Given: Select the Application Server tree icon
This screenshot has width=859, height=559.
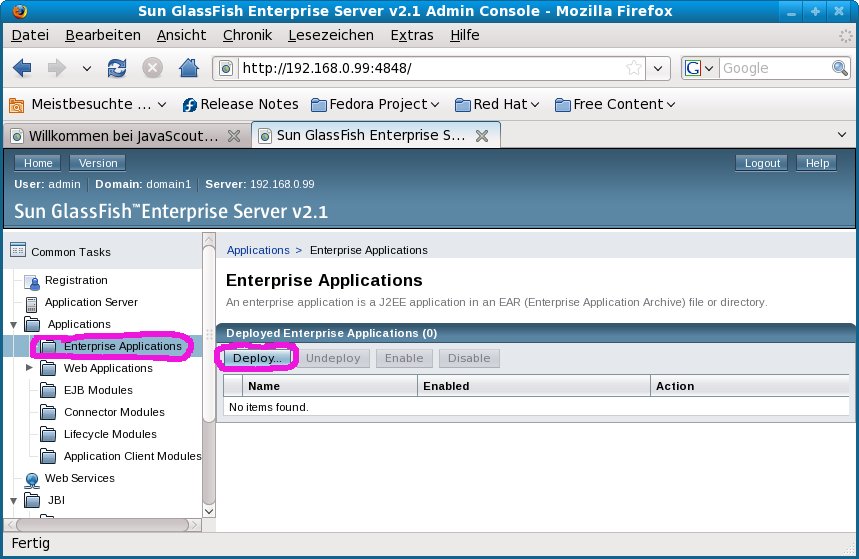Looking at the screenshot, I should point(32,303).
